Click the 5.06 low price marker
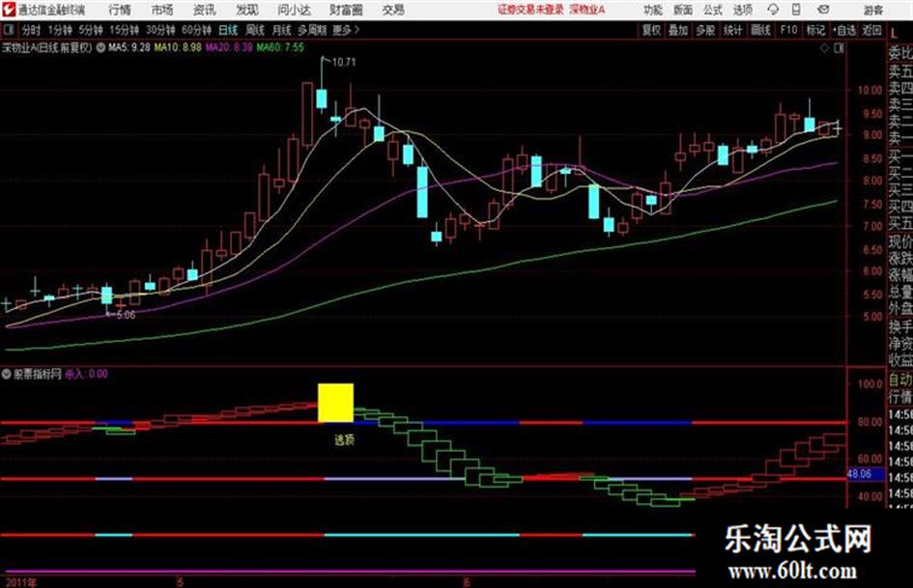This screenshot has height=588, width=913. (126, 315)
